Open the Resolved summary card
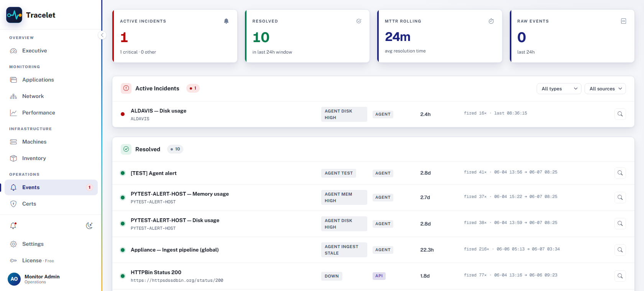The width and height of the screenshot is (644, 291). pyautogui.click(x=307, y=36)
